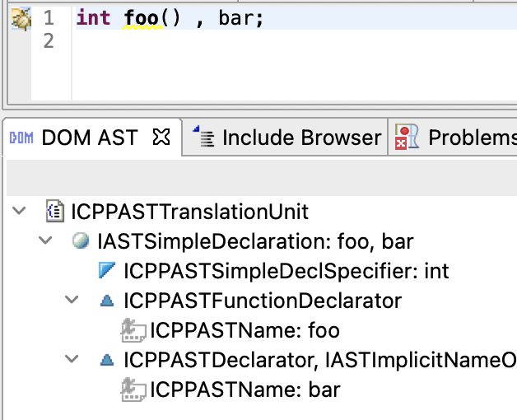Select the ICPPASTSimpleDeclSpecifier: int tree item

286,271
